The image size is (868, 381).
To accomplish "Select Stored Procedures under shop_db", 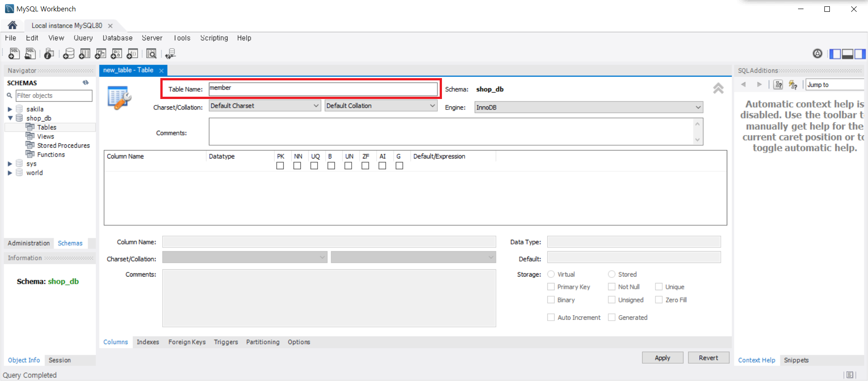I will (x=63, y=145).
